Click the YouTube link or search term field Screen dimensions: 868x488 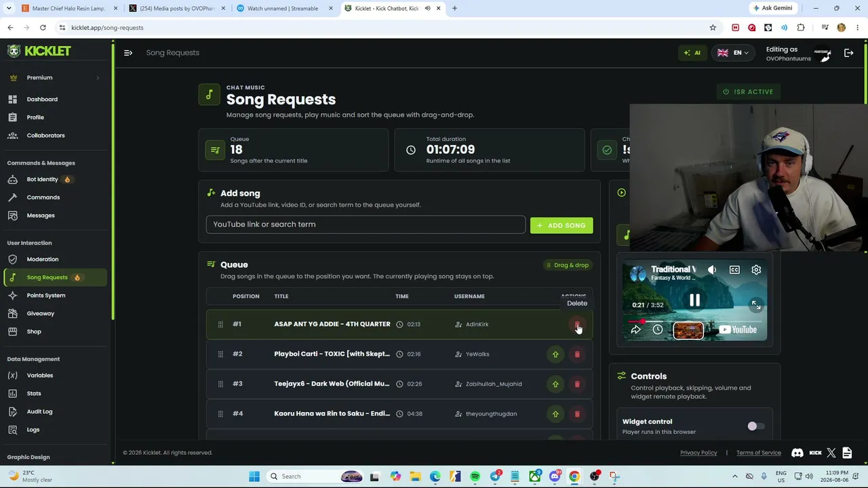(x=366, y=224)
